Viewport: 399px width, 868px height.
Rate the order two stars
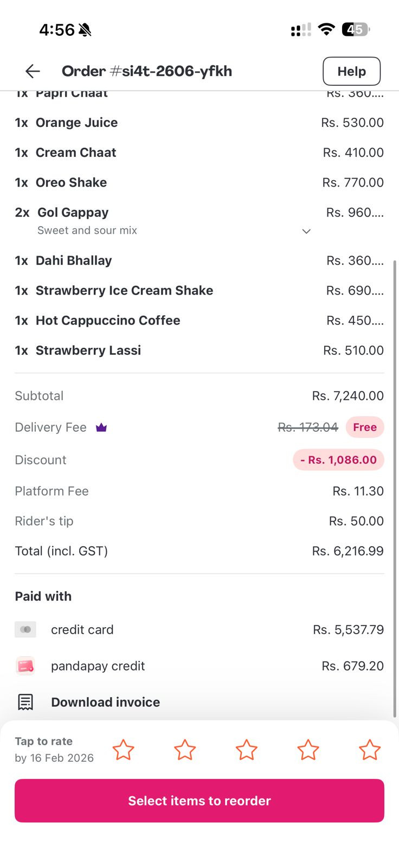185,750
